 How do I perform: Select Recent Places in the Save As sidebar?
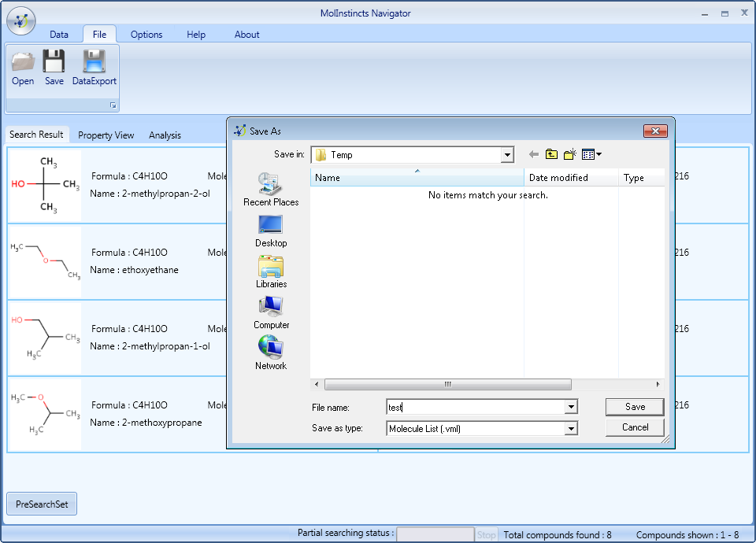[x=271, y=190]
